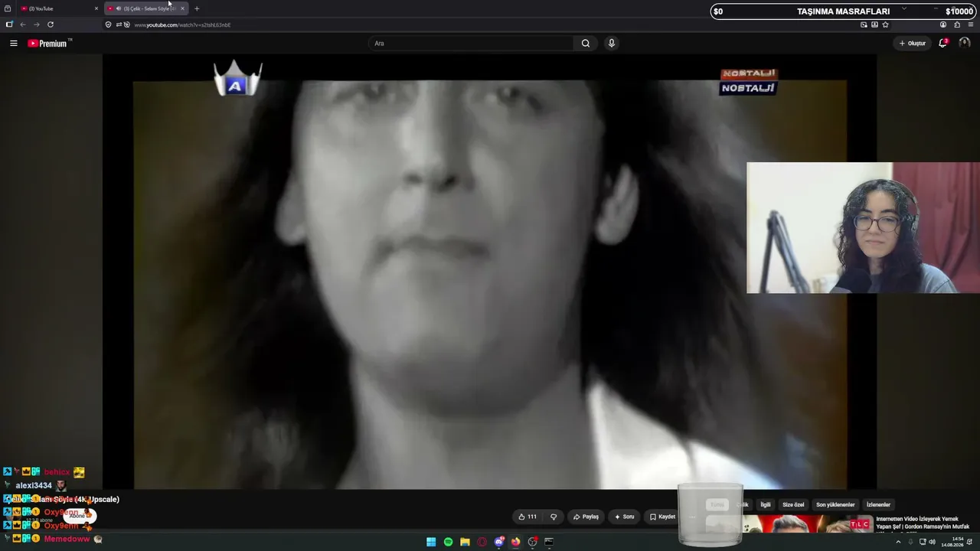The width and height of the screenshot is (980, 551).
Task: Show hidden system tray icons
Action: point(898,542)
